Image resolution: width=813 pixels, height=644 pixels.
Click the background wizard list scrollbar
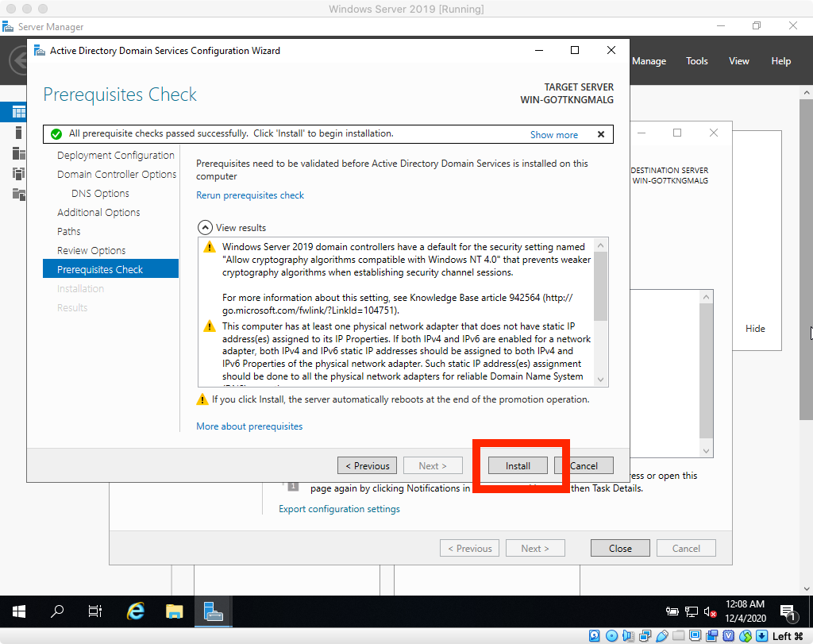pos(706,372)
